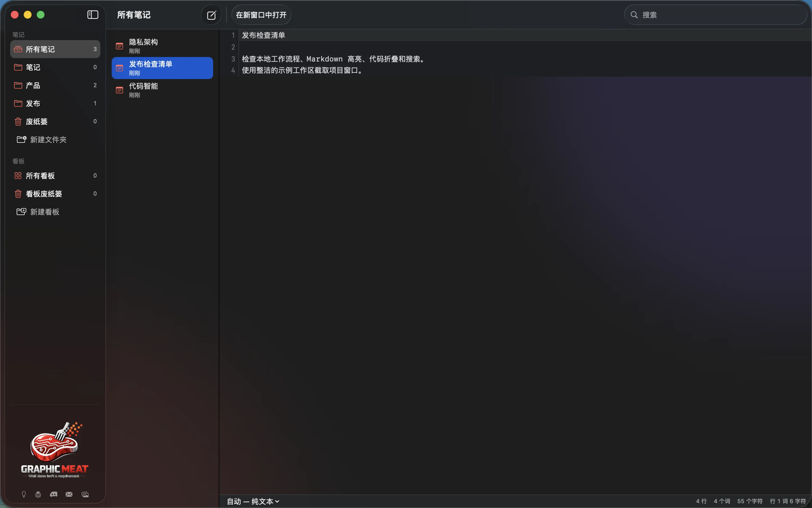Open the 发布 folder
Image resolution: width=812 pixels, height=508 pixels.
click(55, 104)
